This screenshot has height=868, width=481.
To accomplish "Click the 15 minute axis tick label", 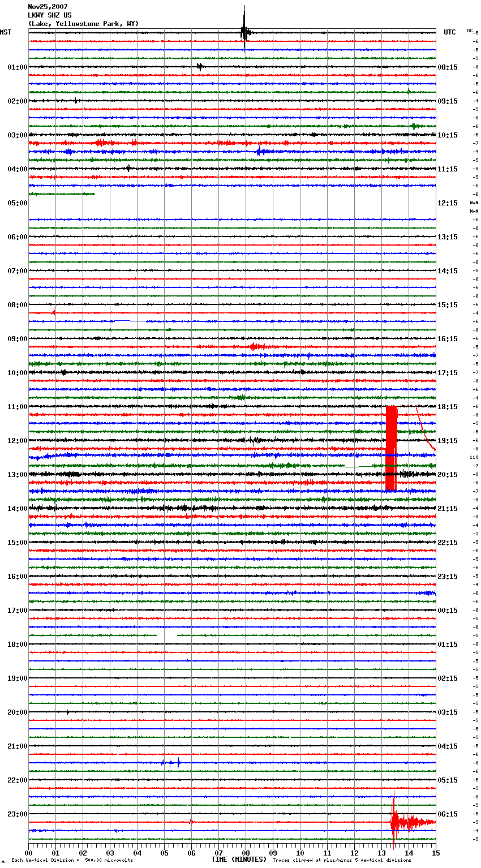I will 436,853.
